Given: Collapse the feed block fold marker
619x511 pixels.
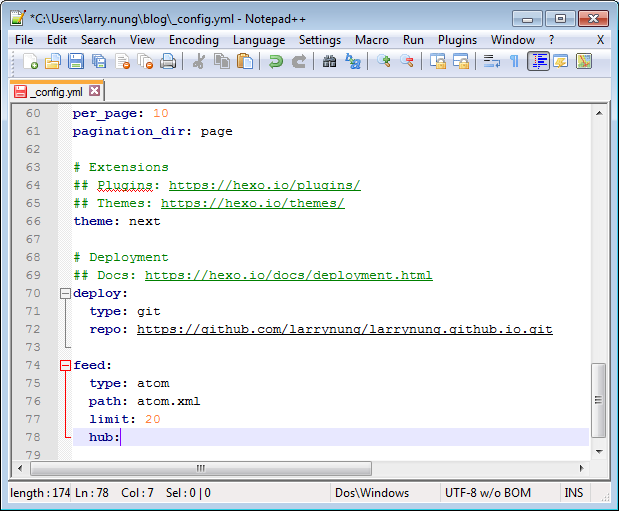Looking at the screenshot, I should tap(65, 365).
